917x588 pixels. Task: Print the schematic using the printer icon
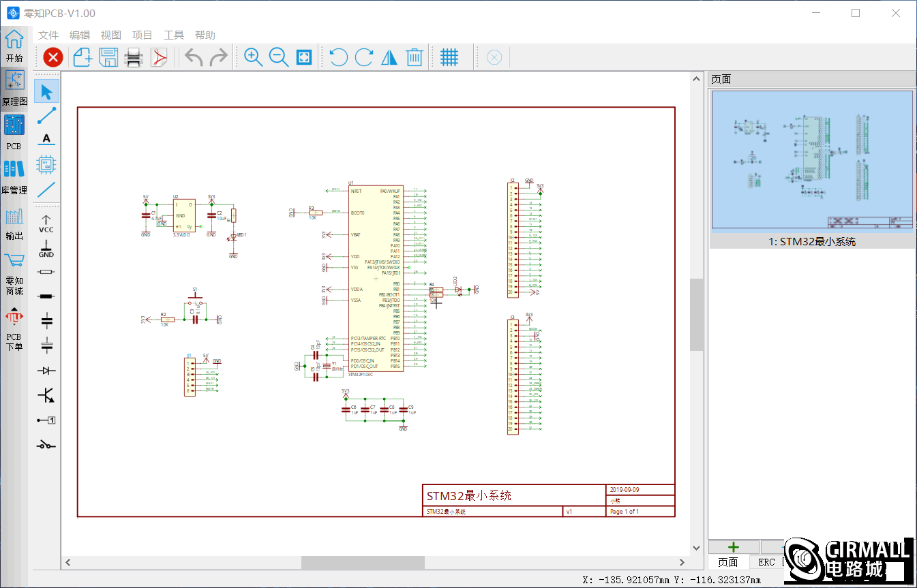134,58
